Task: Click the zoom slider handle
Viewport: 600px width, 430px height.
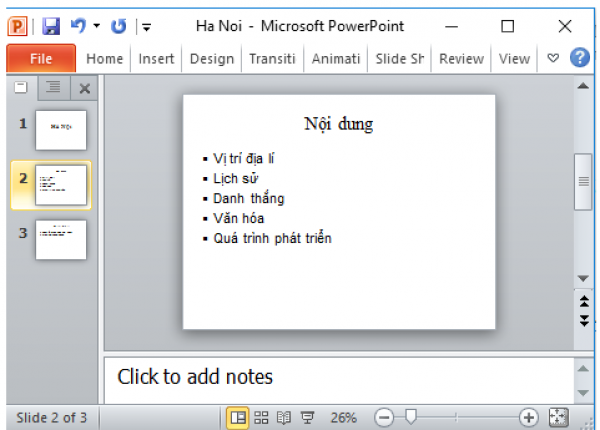Action: pyautogui.click(x=408, y=417)
